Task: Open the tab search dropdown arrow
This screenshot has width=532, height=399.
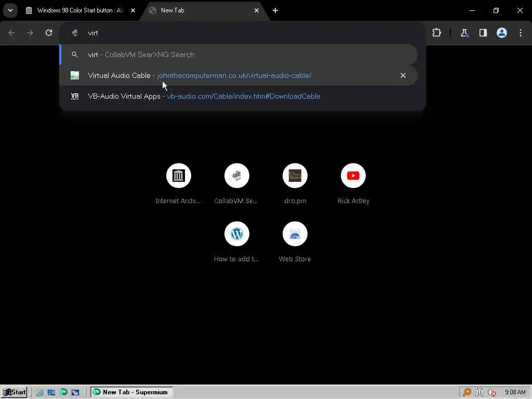Action: click(10, 10)
